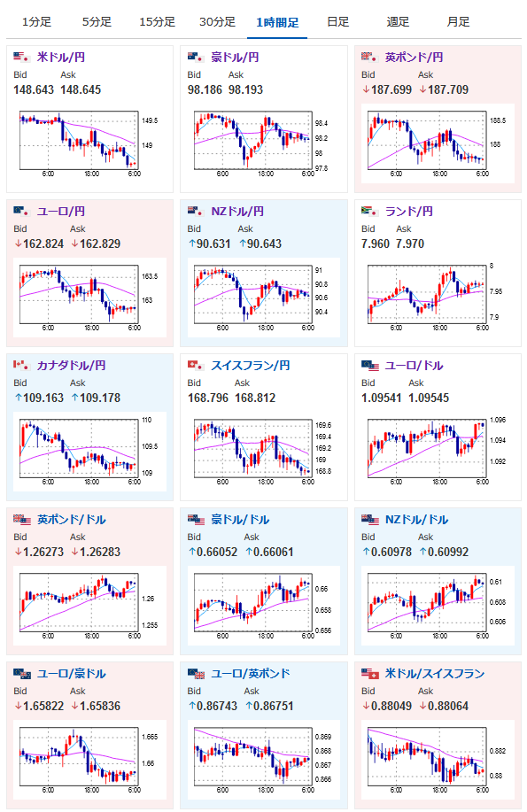527x812 pixels.
Task: Click the Swiss flag icon beside スイスフラン/円
Action: point(196,365)
